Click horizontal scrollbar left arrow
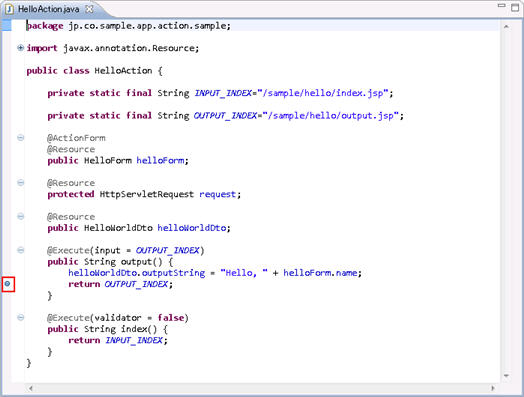 30,388
